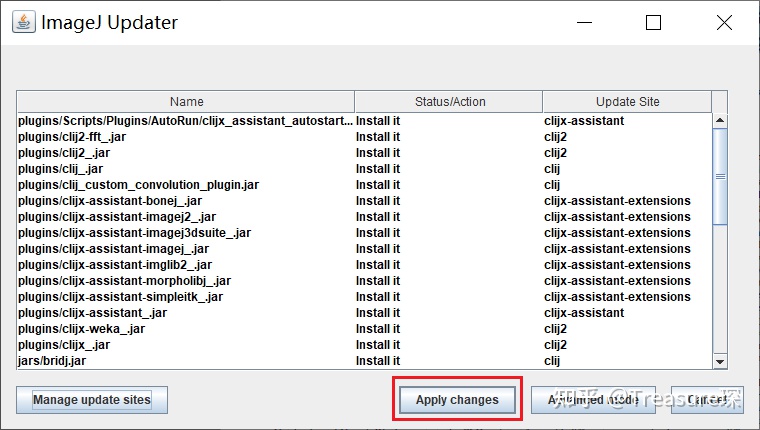Viewport: 760px width, 430px height.
Task: Open Status action for clijx-assistant-bonej_.jar
Action: coord(378,201)
